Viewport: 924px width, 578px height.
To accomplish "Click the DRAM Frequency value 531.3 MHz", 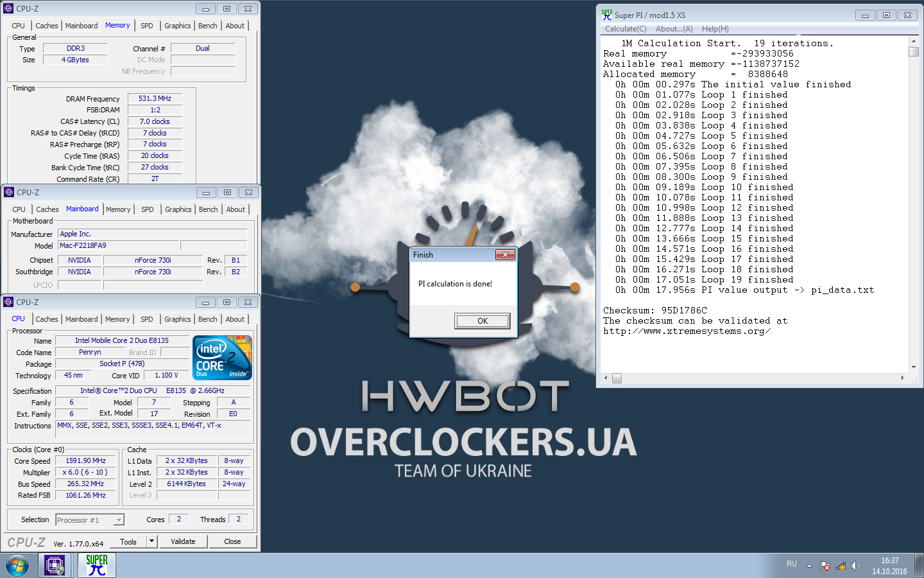I will tap(155, 98).
